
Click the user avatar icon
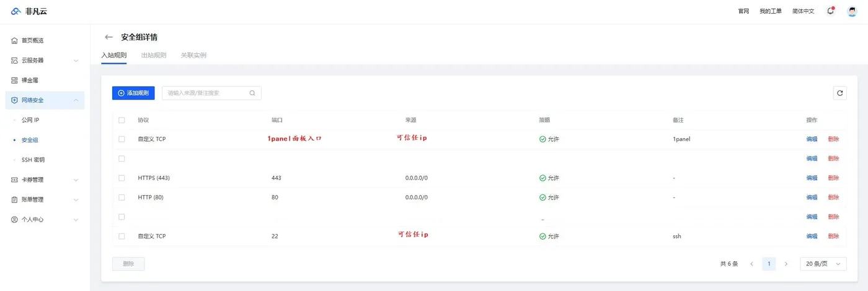tap(852, 11)
